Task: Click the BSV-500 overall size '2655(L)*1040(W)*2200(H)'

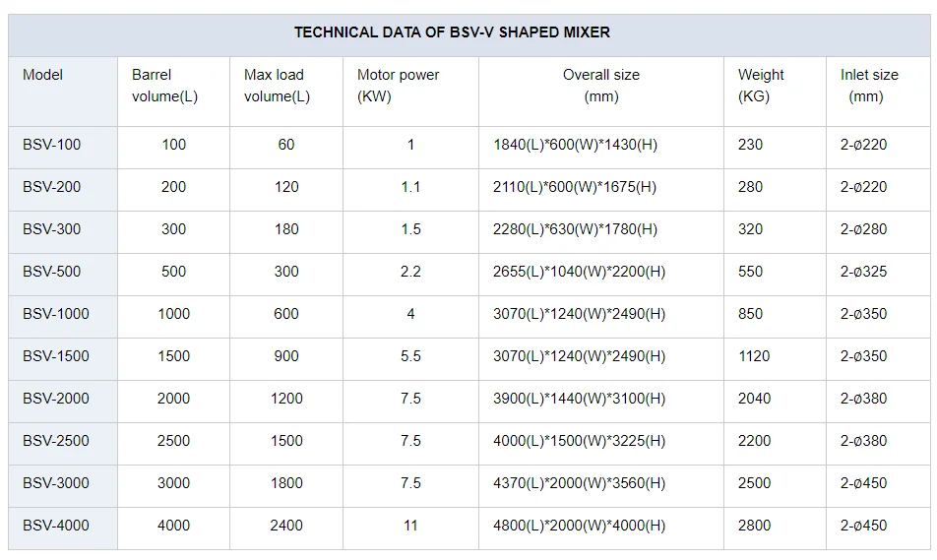Action: tap(579, 272)
